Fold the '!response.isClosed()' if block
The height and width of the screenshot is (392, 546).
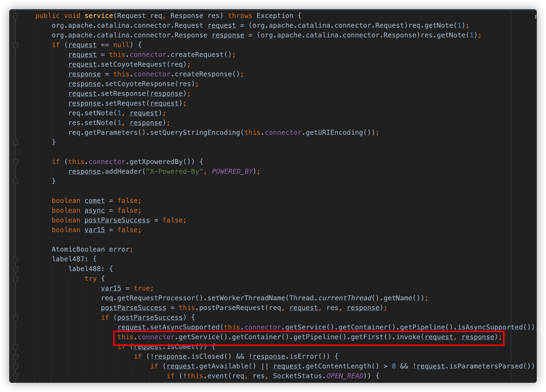[x=16, y=357]
